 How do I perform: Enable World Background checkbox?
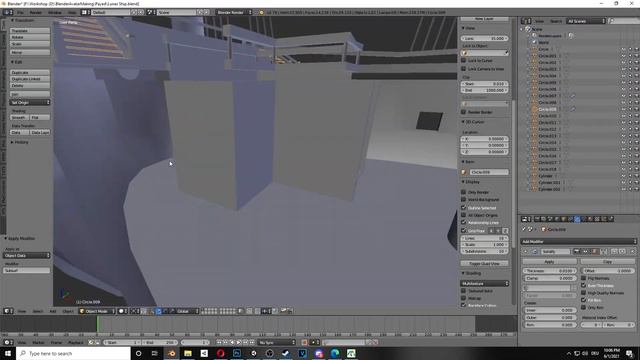pos(464,200)
